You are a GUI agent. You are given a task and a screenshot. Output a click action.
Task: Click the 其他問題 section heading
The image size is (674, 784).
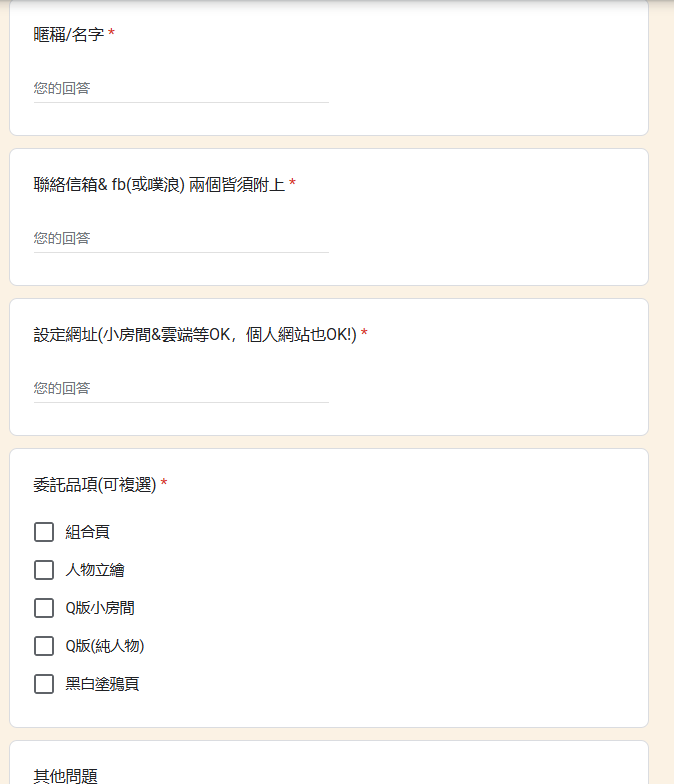(x=66, y=776)
